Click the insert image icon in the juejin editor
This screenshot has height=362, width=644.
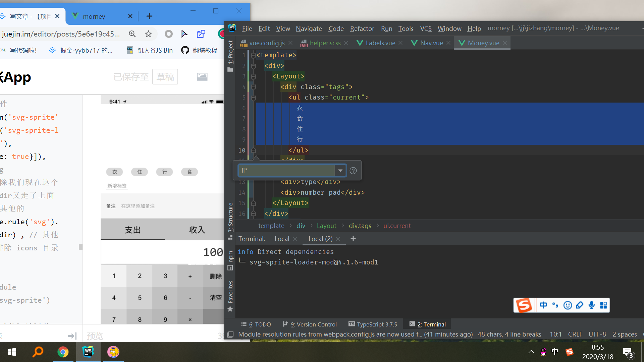click(202, 77)
